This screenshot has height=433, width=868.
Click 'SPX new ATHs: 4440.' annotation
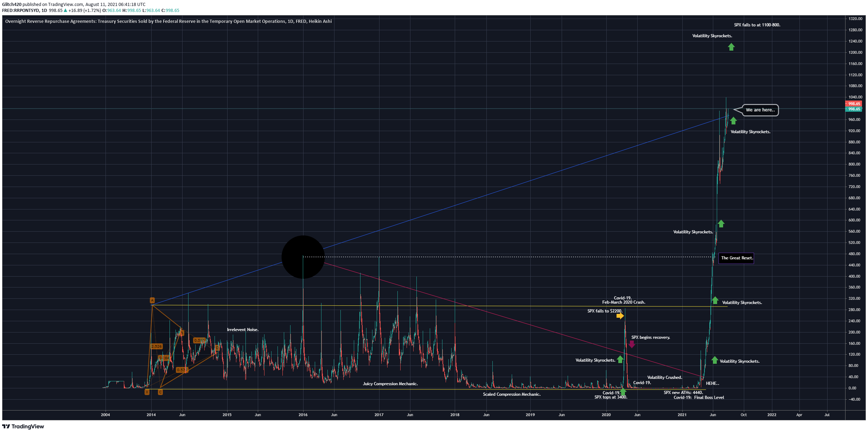[683, 393]
